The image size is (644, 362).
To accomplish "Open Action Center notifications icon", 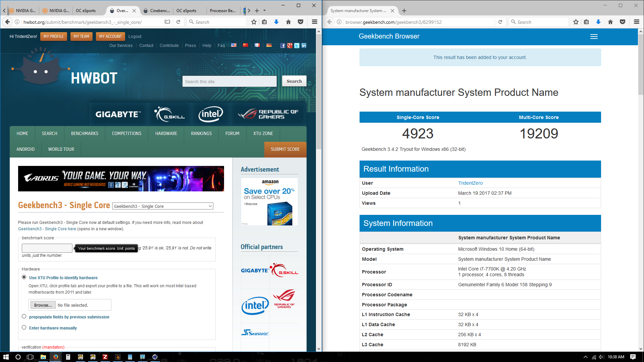I will click(x=633, y=357).
